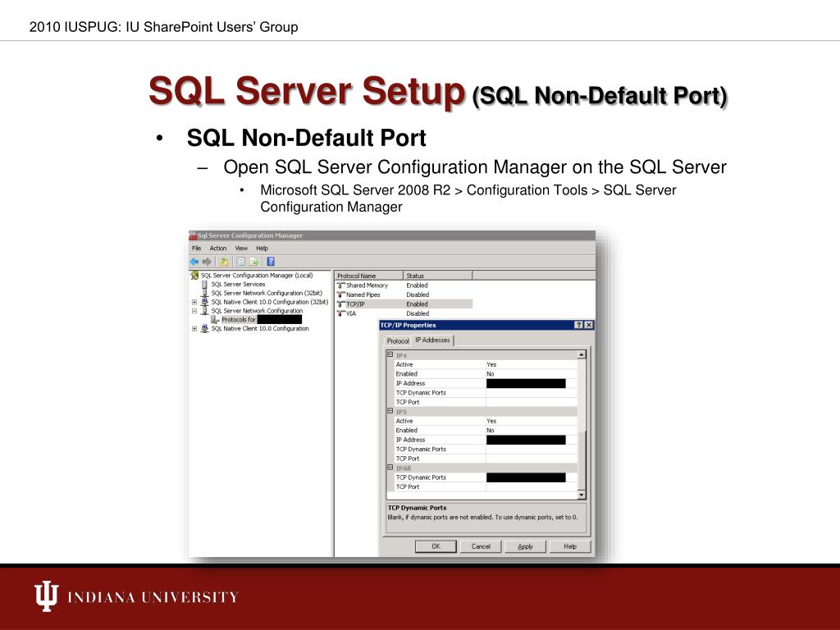Click the question mark in TCP/IP Properties title bar
840x630 pixels.
(579, 325)
